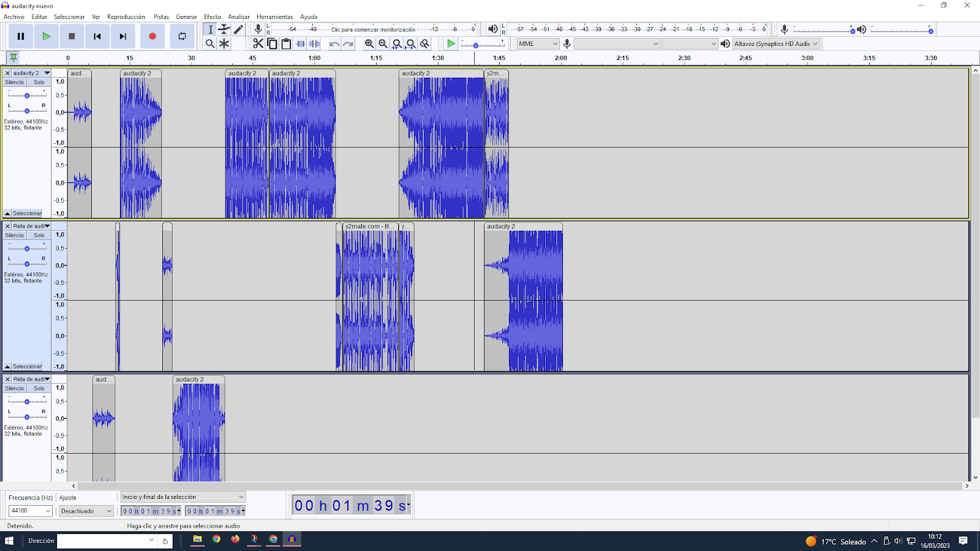Select the Envelope tool
The image size is (980, 551).
tap(224, 29)
